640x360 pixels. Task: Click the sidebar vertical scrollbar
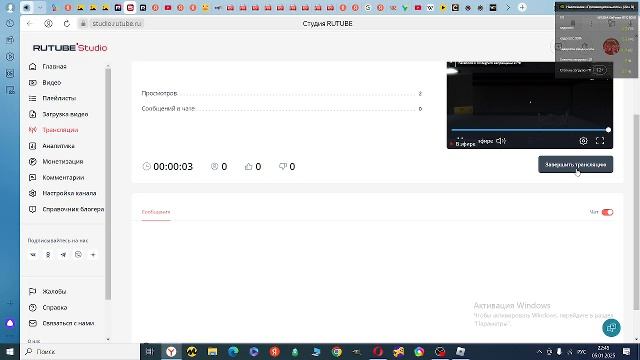(x=108, y=184)
